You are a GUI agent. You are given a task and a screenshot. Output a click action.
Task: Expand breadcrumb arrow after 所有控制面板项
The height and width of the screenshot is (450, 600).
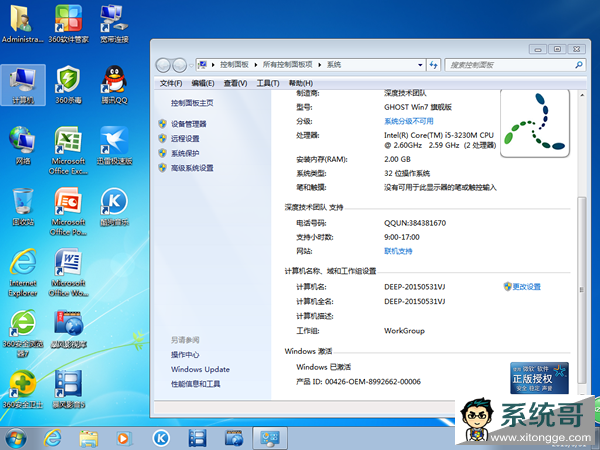pyautogui.click(x=319, y=65)
